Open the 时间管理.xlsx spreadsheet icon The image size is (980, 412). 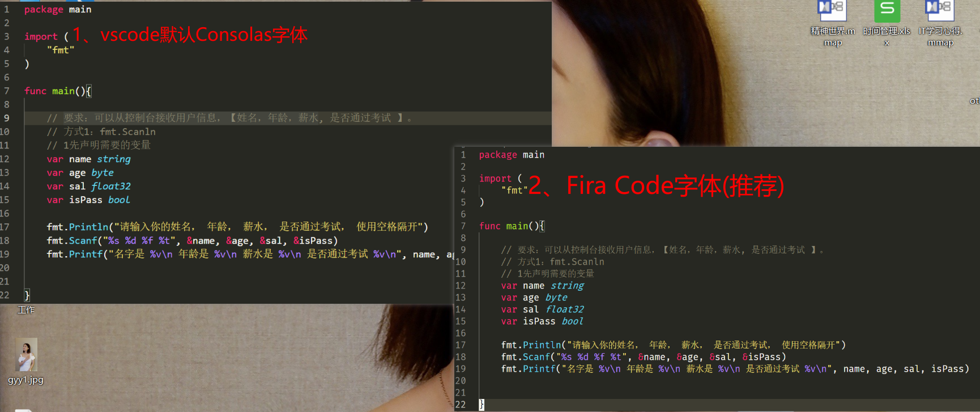pyautogui.click(x=887, y=10)
